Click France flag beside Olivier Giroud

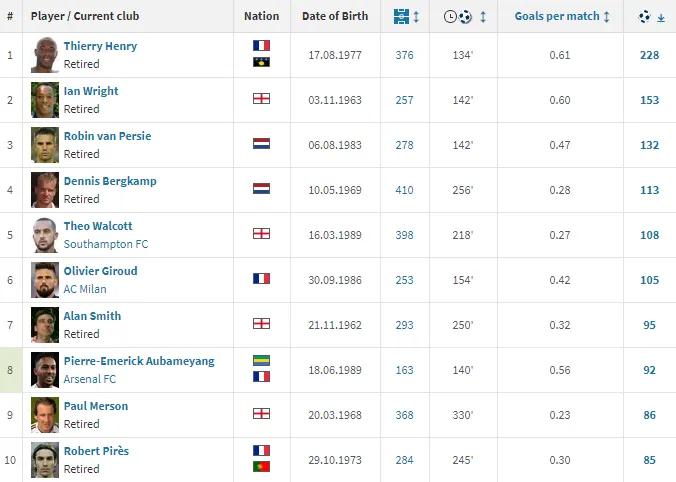(261, 279)
